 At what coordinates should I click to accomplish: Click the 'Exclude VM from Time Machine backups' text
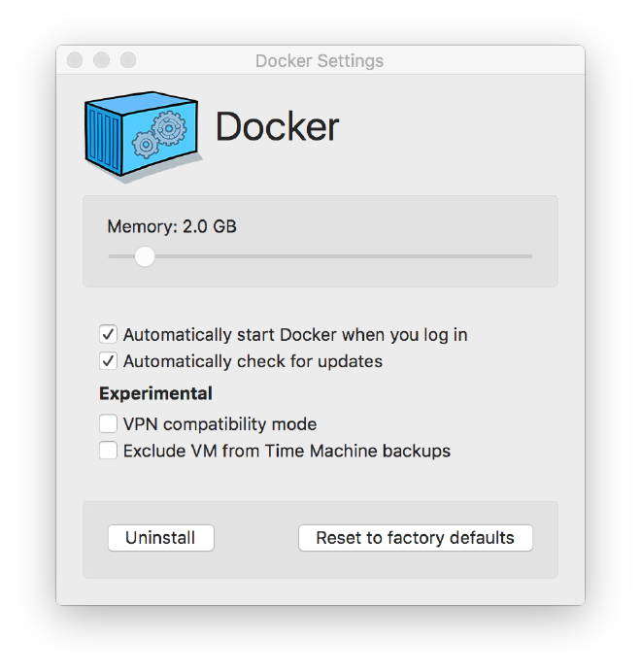point(287,451)
